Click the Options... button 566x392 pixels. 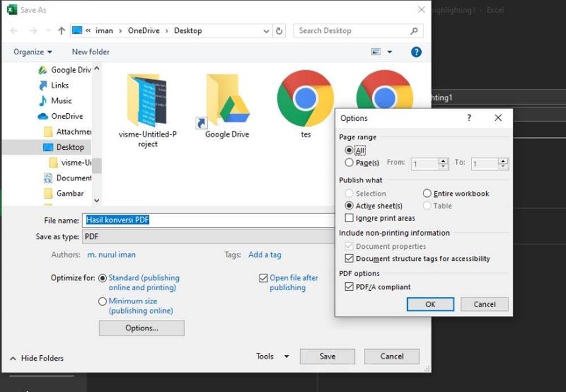click(141, 328)
